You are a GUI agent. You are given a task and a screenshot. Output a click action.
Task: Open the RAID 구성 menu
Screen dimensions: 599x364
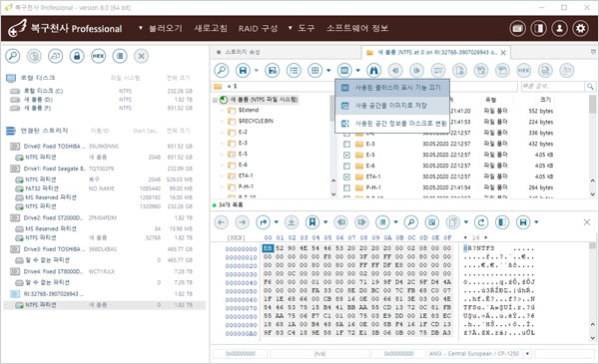point(259,28)
